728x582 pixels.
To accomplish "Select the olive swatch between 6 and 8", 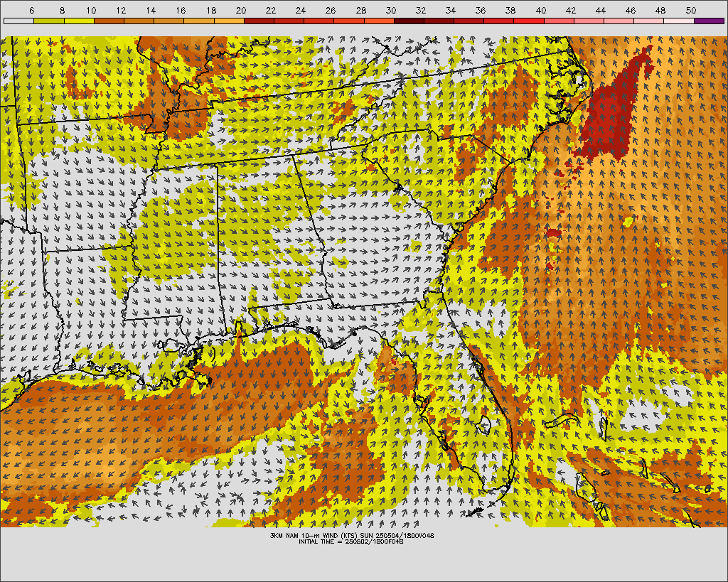I will click(49, 21).
